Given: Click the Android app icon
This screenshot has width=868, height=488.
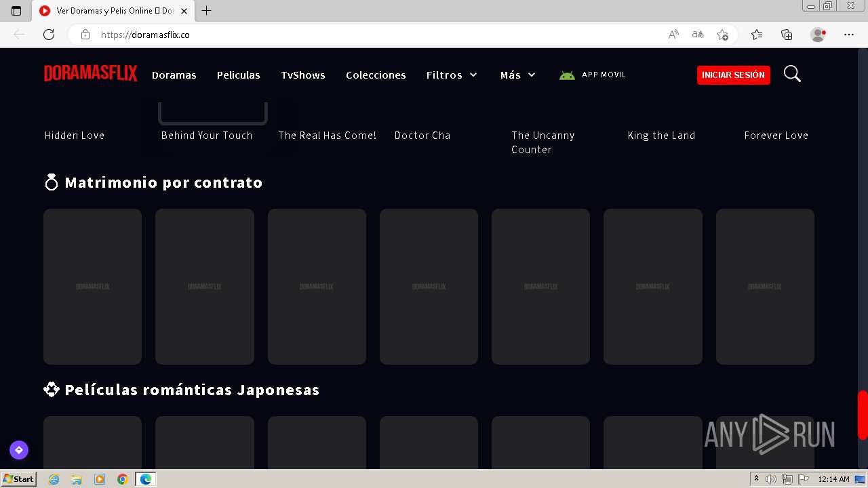Looking at the screenshot, I should (567, 75).
